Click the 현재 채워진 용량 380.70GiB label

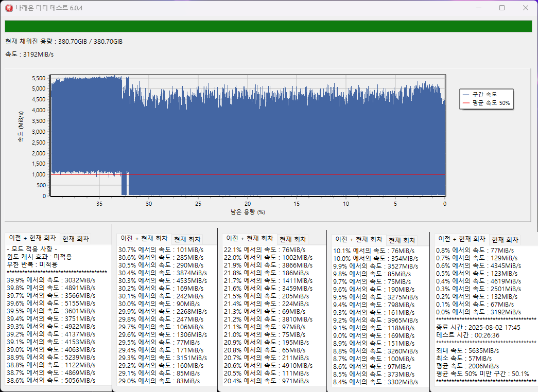(64, 42)
